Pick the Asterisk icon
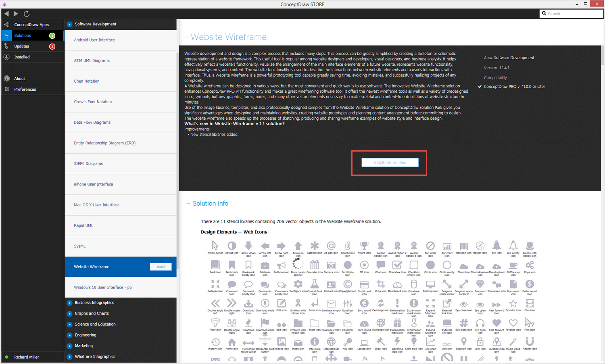Image resolution: width=605 pixels, height=364 pixels. coord(315,245)
